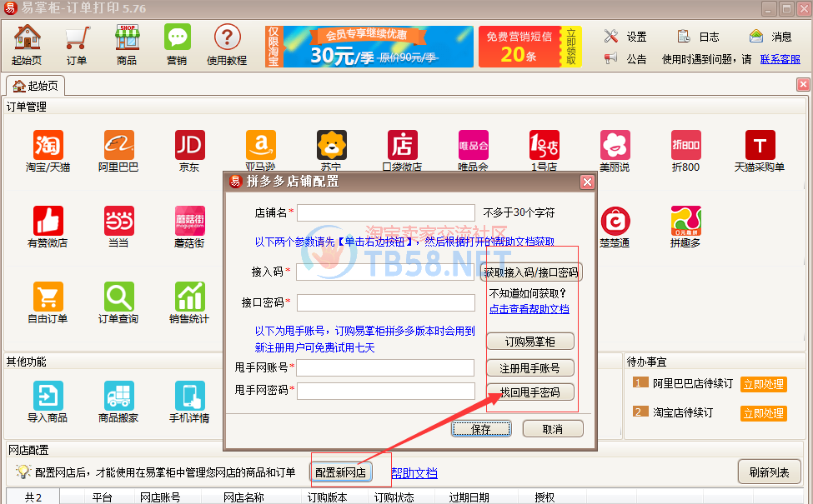Click the 订购版本 column header
The image size is (813, 504).
[327, 497]
